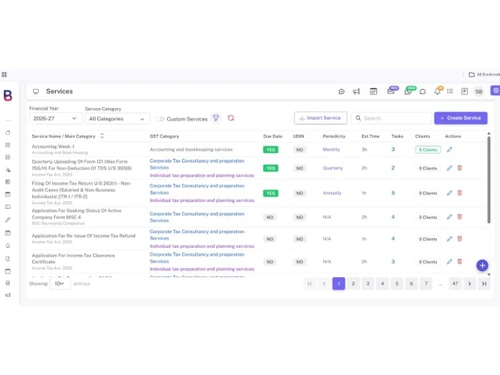Click YES due date badge for Accounting Week 1
This screenshot has height=375, width=500.
click(270, 150)
